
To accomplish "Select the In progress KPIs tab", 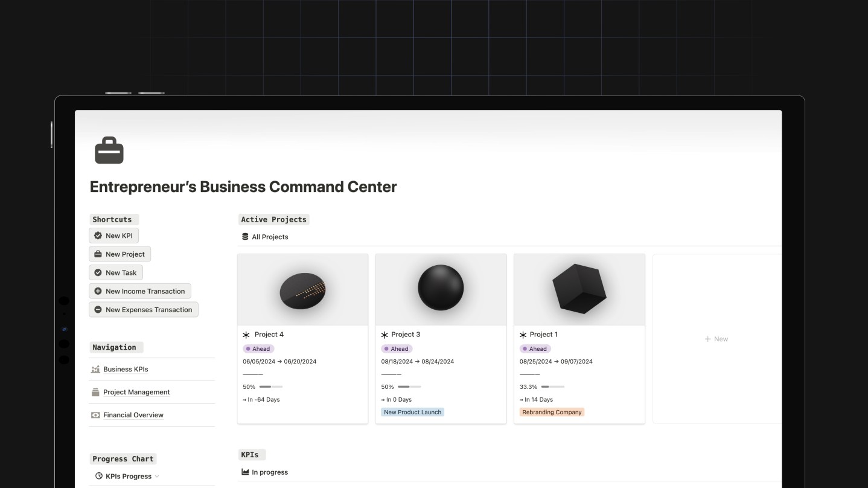I will click(265, 472).
